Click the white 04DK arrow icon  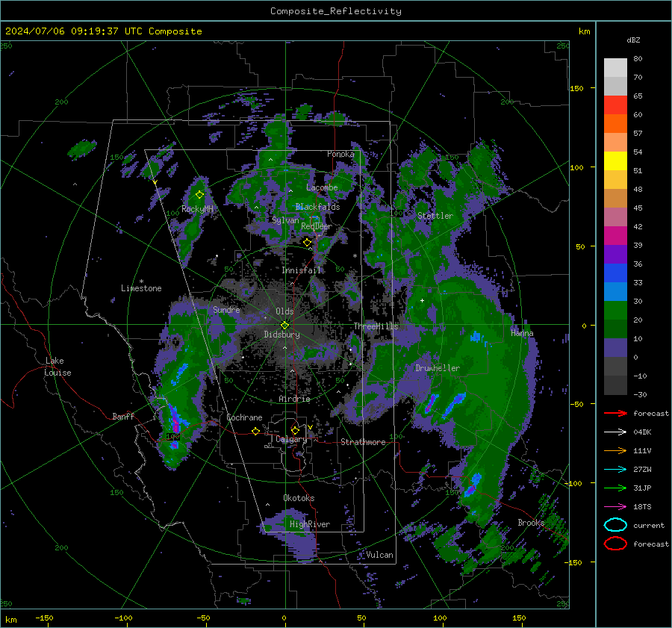[x=615, y=432]
